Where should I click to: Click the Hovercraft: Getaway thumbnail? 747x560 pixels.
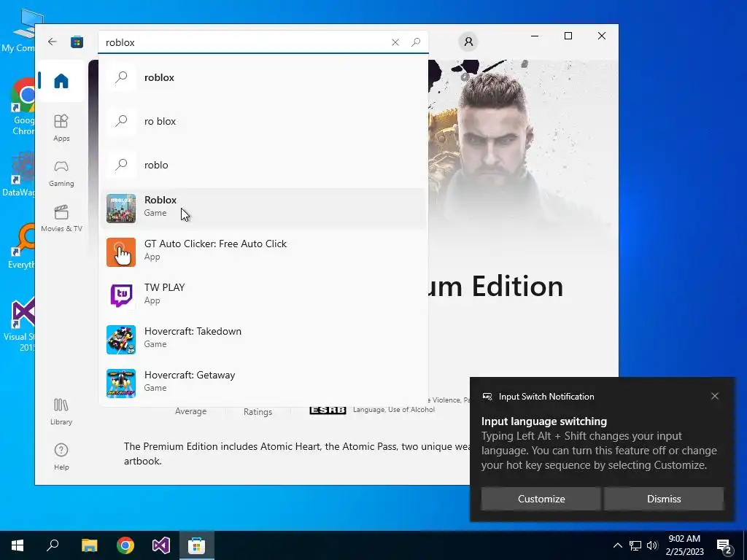121,384
